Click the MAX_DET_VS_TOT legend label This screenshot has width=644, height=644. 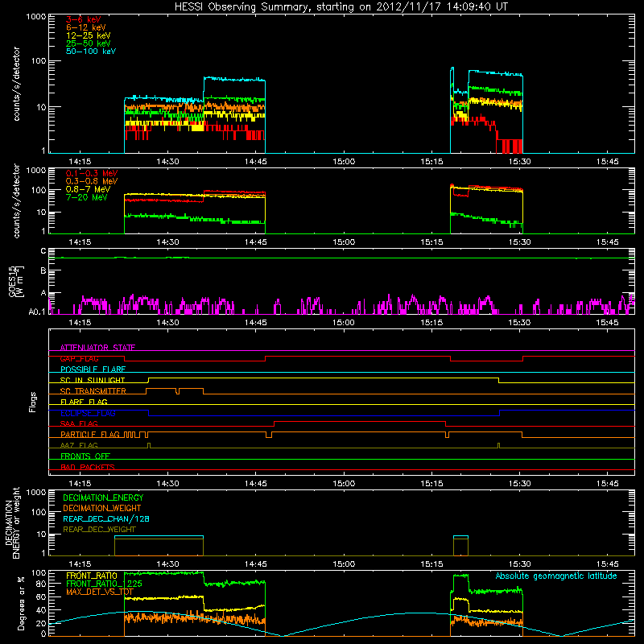(100, 592)
